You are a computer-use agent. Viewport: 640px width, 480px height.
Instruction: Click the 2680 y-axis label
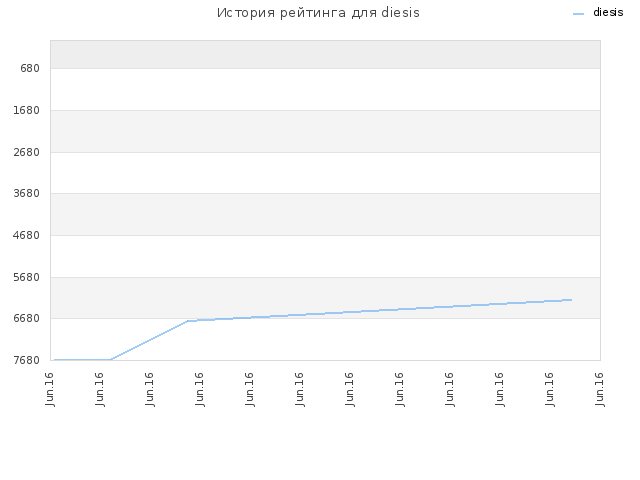(x=27, y=152)
